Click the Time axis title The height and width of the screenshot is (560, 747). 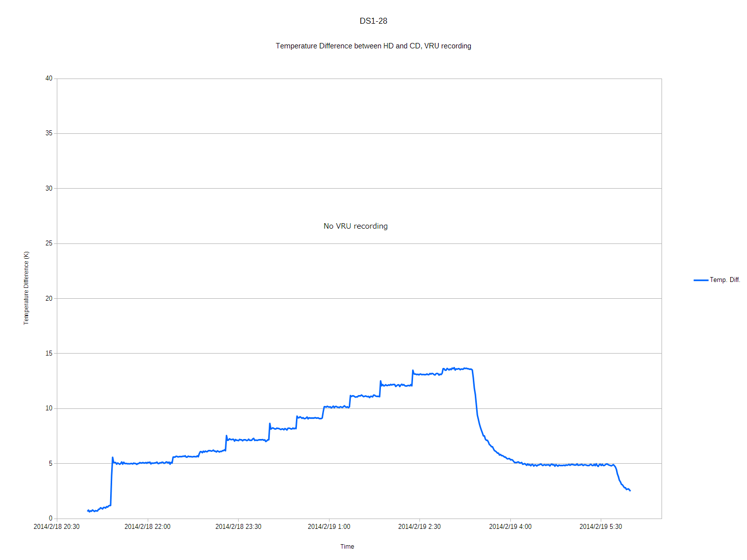click(x=347, y=547)
